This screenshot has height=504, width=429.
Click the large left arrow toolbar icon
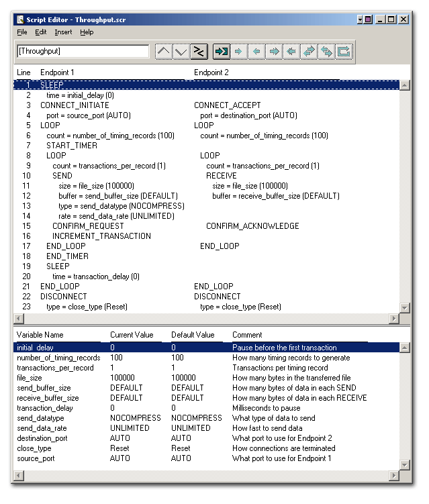pos(291,52)
